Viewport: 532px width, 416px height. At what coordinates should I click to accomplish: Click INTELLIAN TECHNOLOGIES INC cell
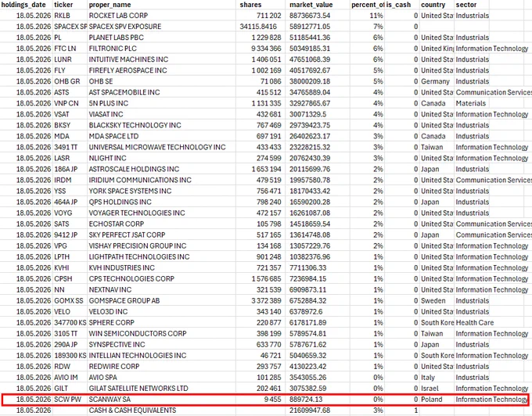click(162, 355)
